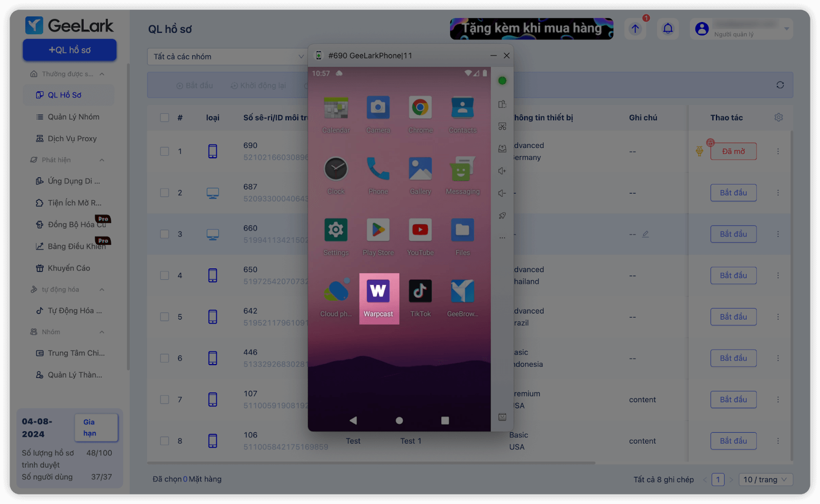The image size is (820, 504).
Task: Open the account dropdown arrow in header
Action: click(787, 29)
